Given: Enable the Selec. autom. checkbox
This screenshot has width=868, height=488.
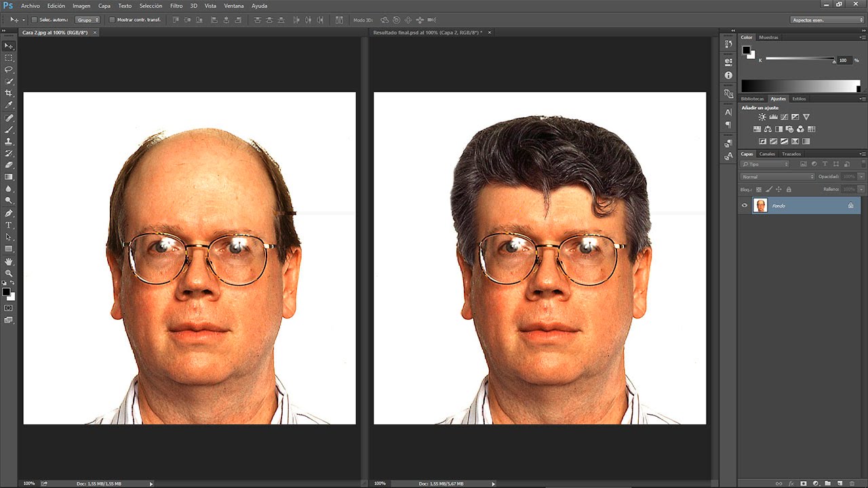Looking at the screenshot, I should (33, 20).
